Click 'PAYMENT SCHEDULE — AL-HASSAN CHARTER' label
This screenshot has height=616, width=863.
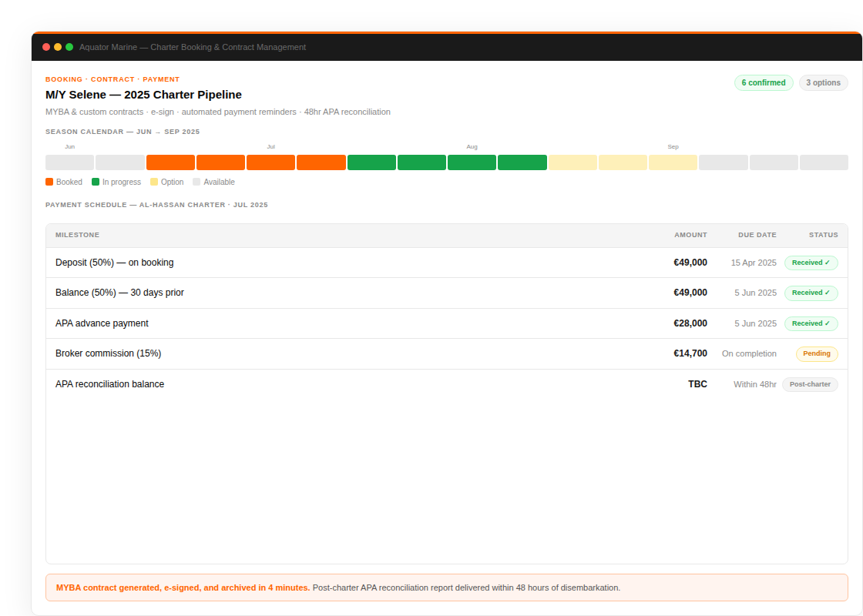coord(156,205)
